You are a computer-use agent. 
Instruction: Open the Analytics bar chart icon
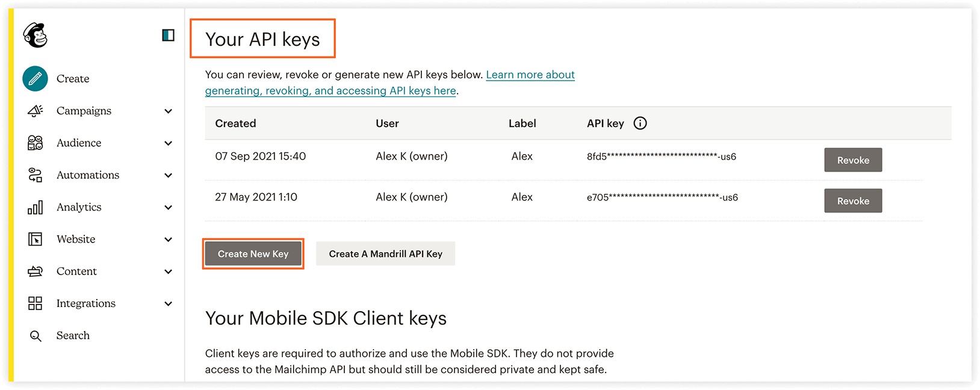click(x=35, y=207)
